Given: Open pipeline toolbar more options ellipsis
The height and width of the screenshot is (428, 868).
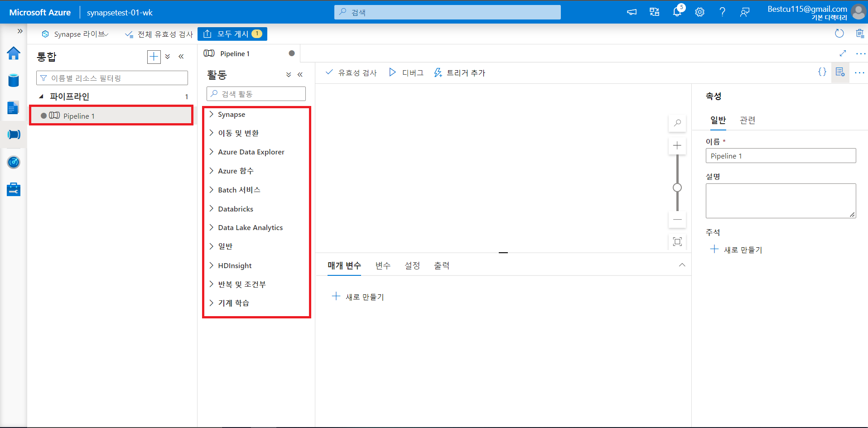Looking at the screenshot, I should 859,72.
